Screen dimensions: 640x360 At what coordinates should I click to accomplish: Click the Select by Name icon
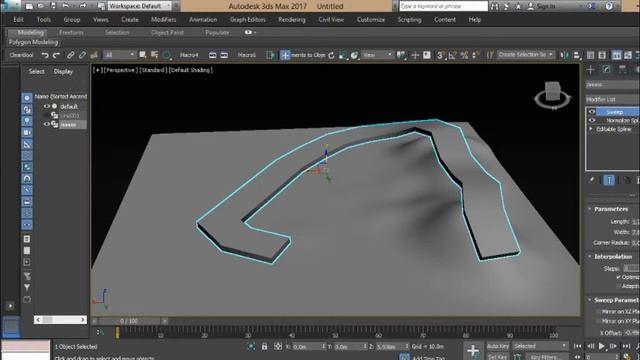pyautogui.click(x=154, y=55)
